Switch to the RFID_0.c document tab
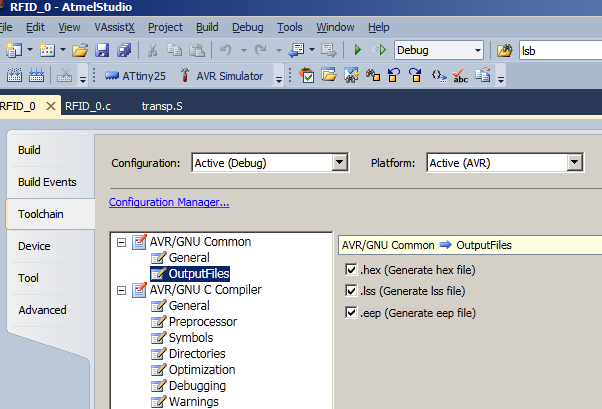The width and height of the screenshot is (602, 409). (x=88, y=106)
